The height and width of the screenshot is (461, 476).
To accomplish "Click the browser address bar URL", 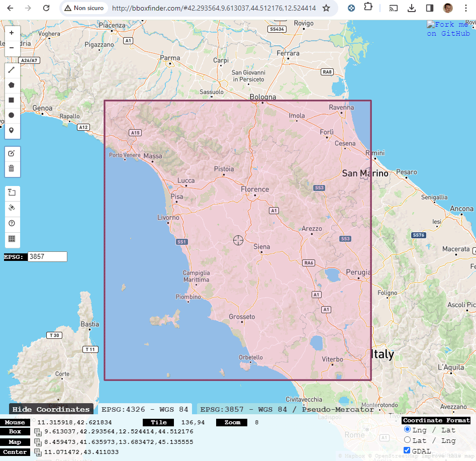I will (214, 8).
